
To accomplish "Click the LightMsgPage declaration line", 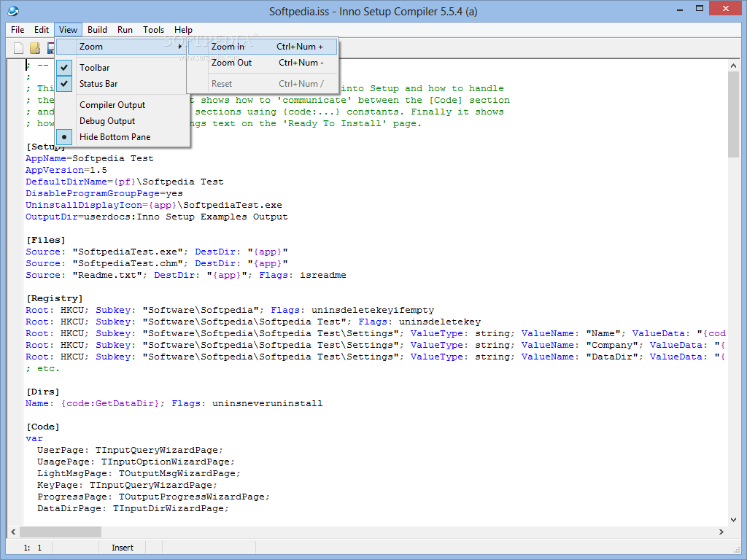I will click(x=139, y=473).
